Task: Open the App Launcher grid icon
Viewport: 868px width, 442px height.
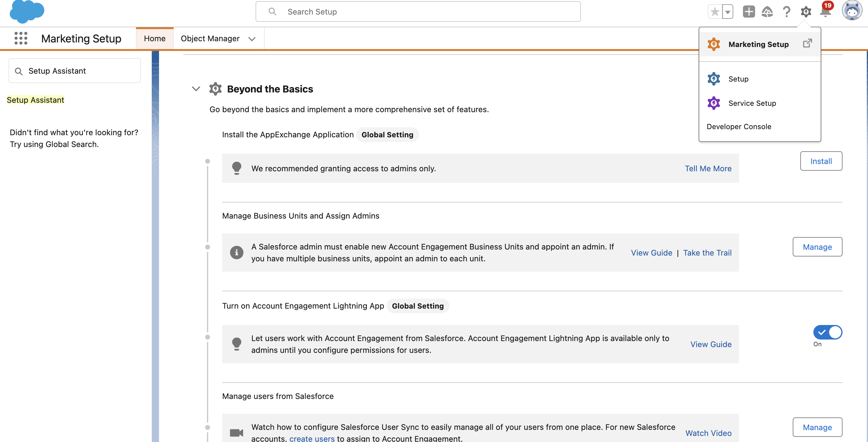Action: click(x=21, y=39)
